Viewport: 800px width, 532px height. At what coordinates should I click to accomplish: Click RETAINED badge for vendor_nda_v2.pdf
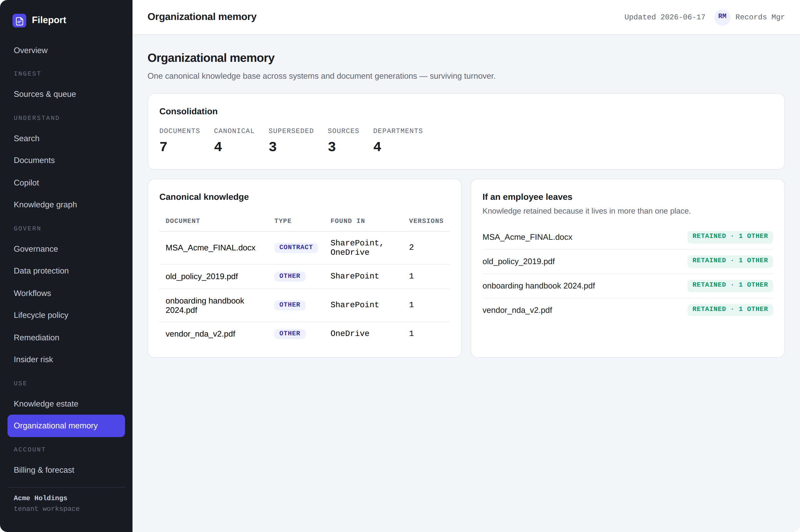pyautogui.click(x=730, y=309)
